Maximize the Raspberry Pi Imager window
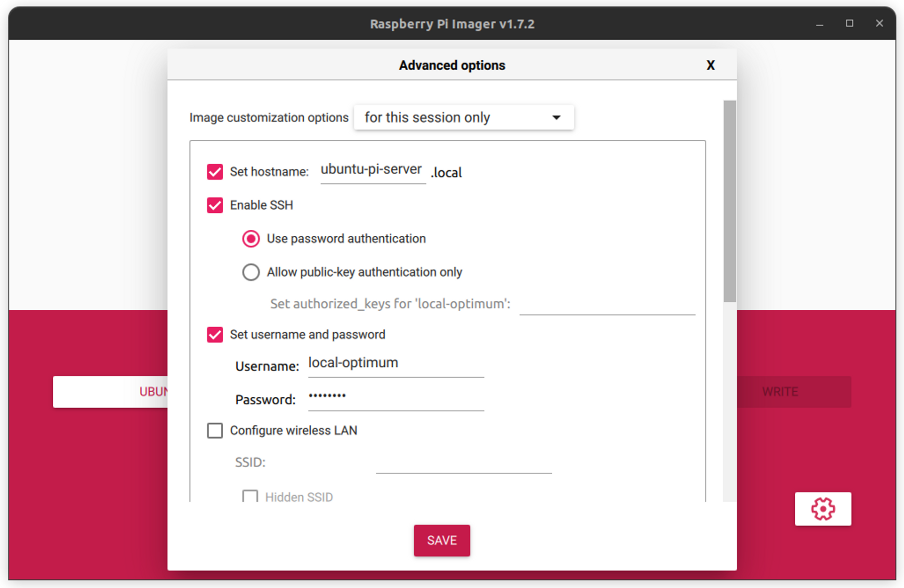 tap(849, 24)
